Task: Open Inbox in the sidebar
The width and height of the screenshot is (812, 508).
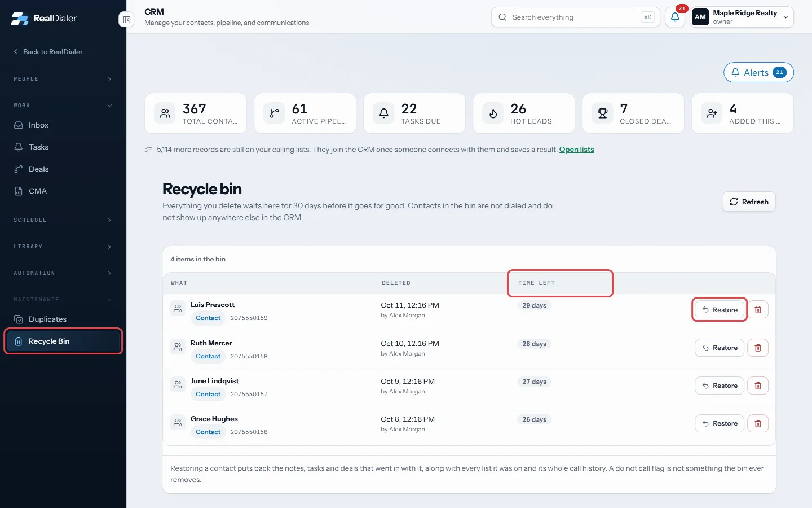Action: [x=63, y=125]
